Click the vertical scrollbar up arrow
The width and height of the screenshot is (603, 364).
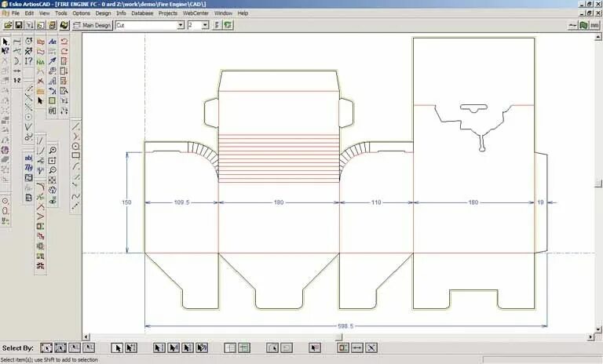point(598,38)
